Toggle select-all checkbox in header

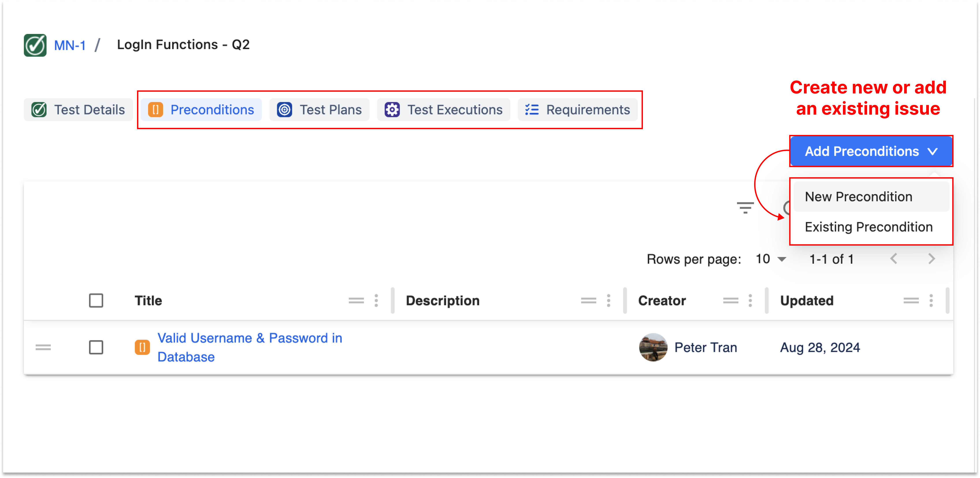point(96,301)
